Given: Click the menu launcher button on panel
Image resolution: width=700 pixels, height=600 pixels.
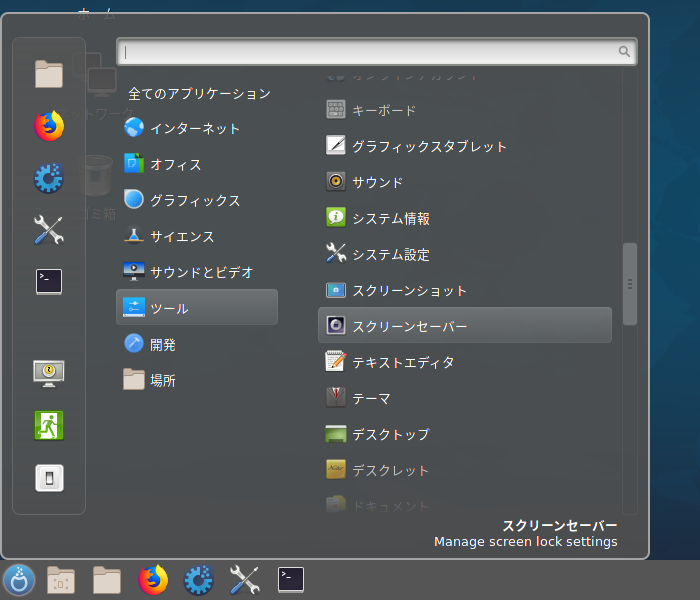Looking at the screenshot, I should point(19,579).
